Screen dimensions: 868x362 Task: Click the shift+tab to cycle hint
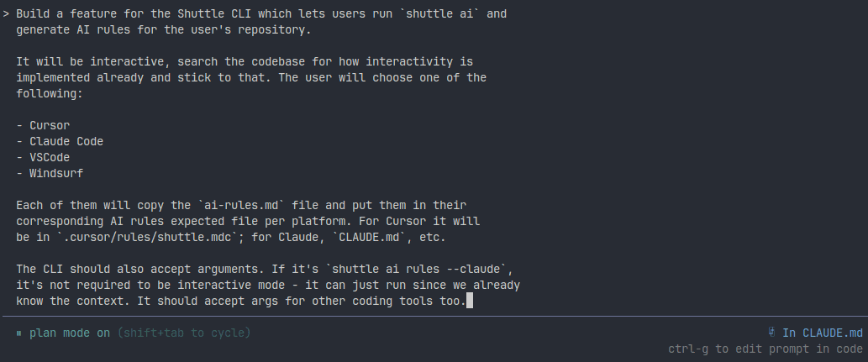coord(184,333)
